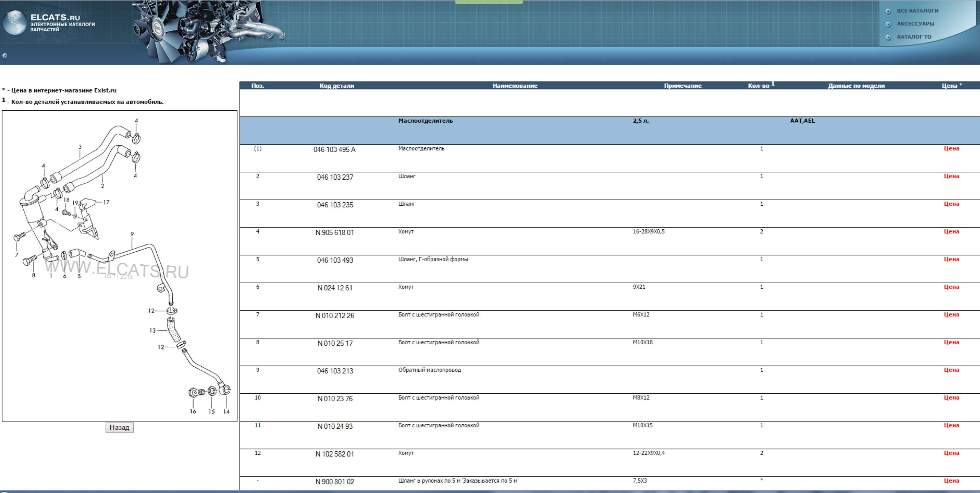Image resolution: width=980 pixels, height=493 pixels.
Task: Click bullet icon beside АКСЕССУАРЫ
Action: click(x=888, y=24)
